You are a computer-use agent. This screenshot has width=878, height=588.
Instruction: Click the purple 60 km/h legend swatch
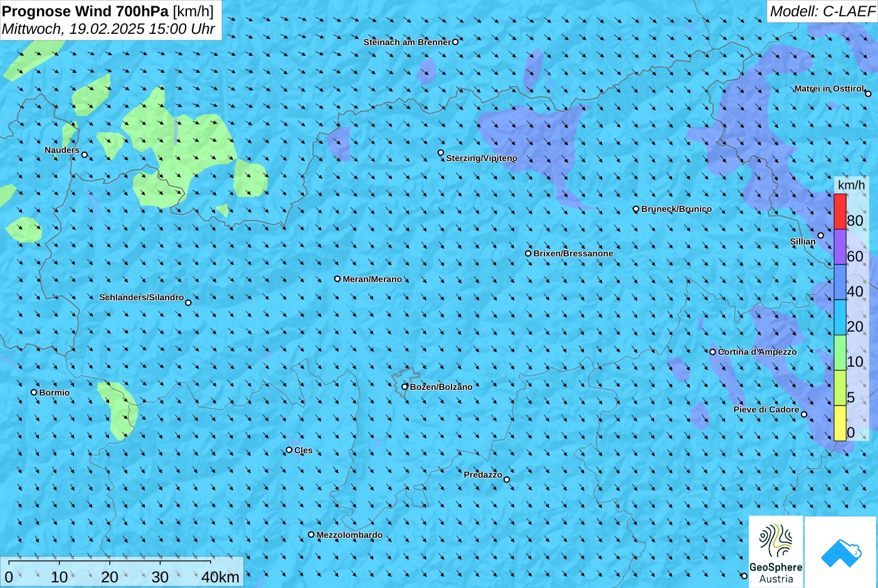(840, 247)
